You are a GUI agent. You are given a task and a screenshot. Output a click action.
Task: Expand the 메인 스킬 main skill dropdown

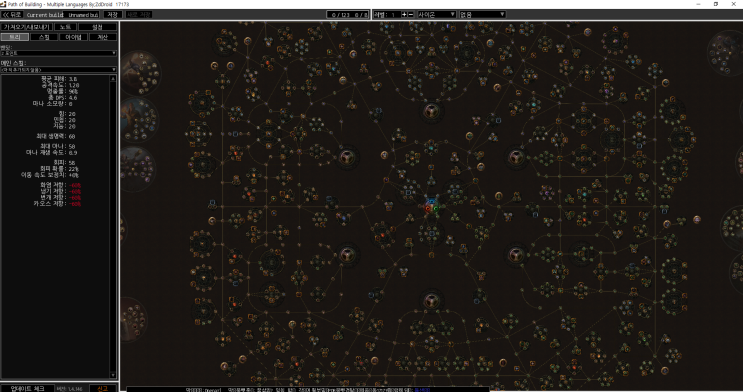click(x=58, y=70)
